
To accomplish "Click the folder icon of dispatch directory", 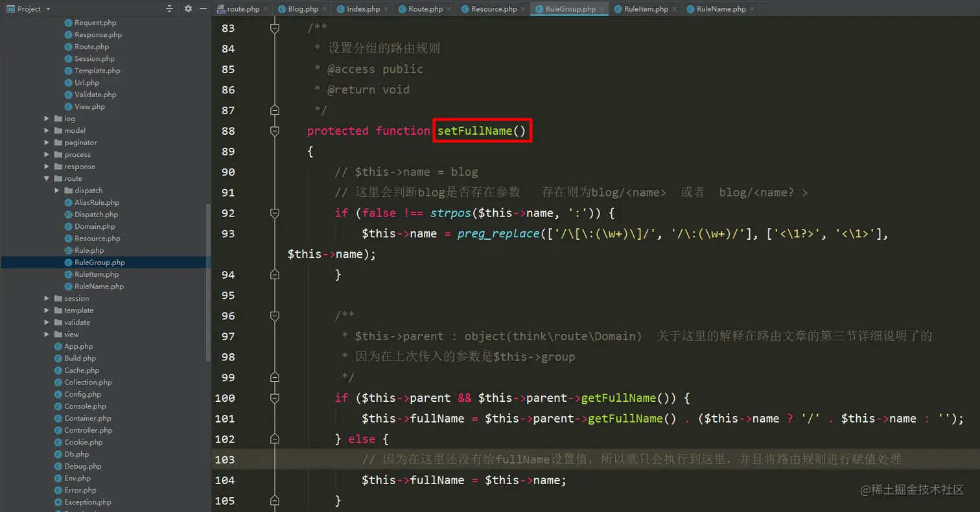I will (69, 190).
